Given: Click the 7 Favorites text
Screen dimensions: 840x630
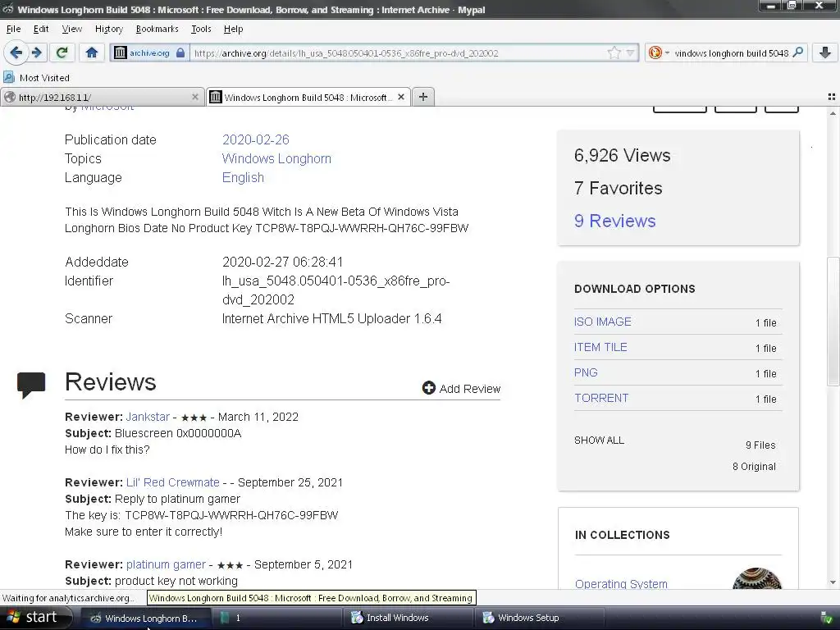Looking at the screenshot, I should (618, 188).
